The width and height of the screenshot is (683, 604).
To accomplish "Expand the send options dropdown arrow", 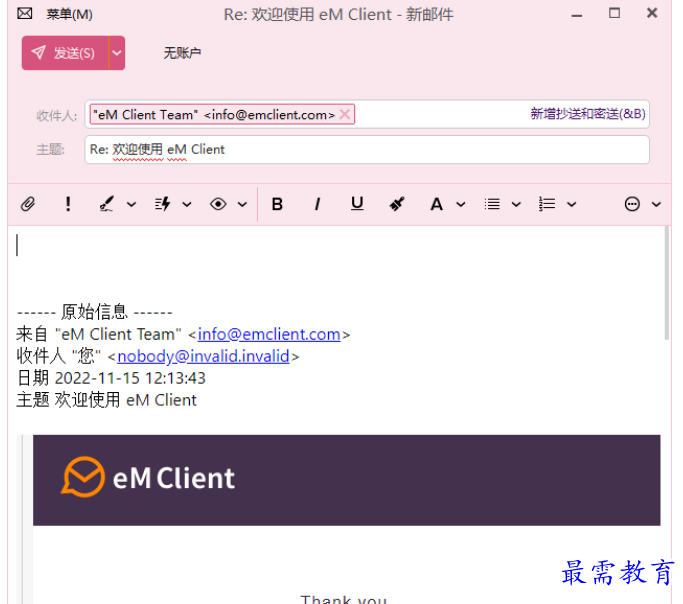I will [117, 53].
